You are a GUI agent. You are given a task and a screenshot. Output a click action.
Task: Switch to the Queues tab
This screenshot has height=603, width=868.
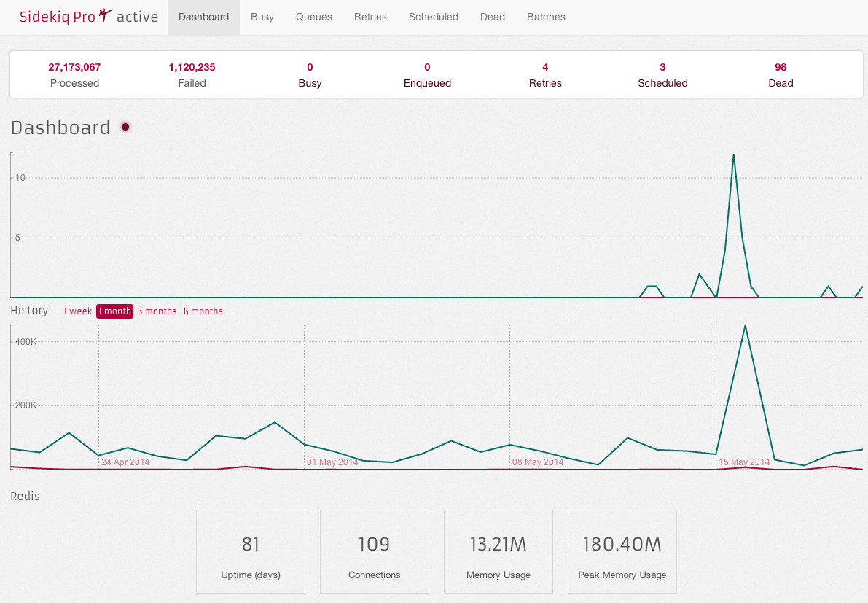pyautogui.click(x=314, y=17)
